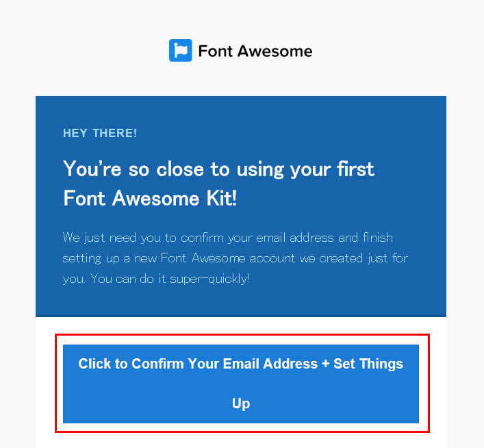Click the paragraph line starting "setting up"
The image size is (484, 448).
235,258
